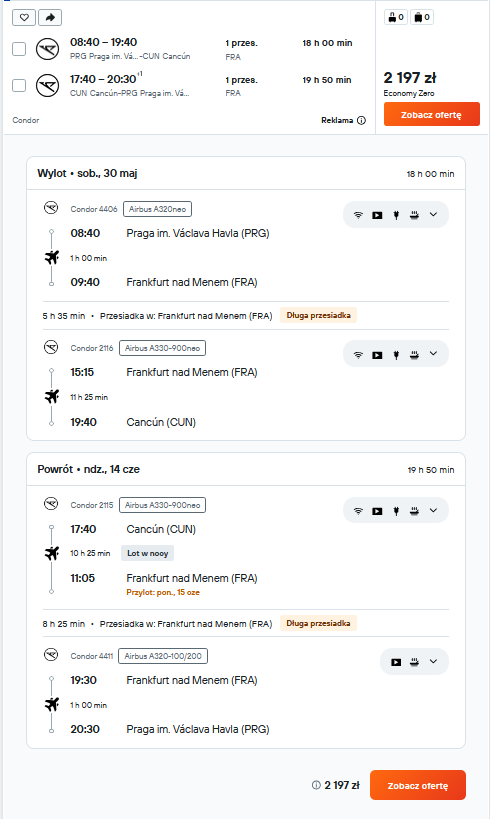Expand amenities details for Condor 4411
This screenshot has height=826, width=492.
(434, 662)
